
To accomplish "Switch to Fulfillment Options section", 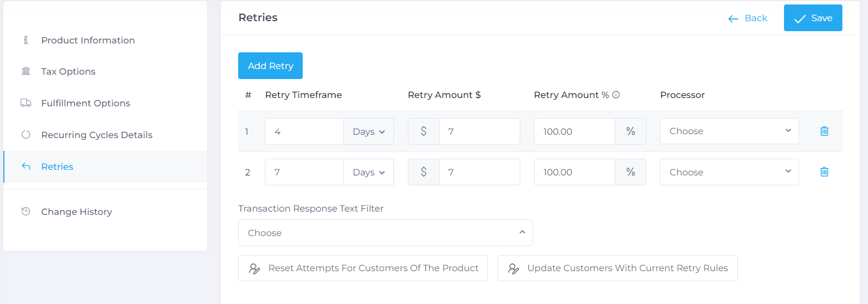I will (105, 103).
